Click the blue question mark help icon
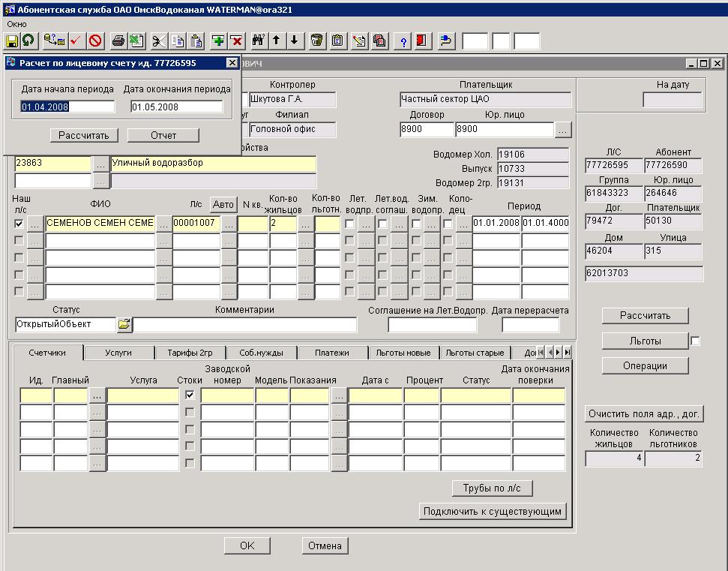728x571 pixels. pos(403,41)
